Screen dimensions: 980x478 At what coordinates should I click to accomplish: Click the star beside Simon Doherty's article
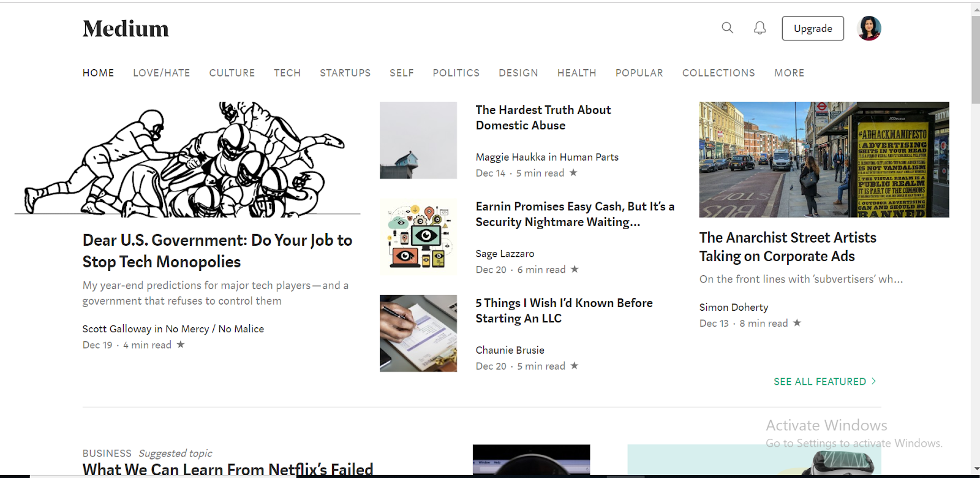tap(797, 323)
